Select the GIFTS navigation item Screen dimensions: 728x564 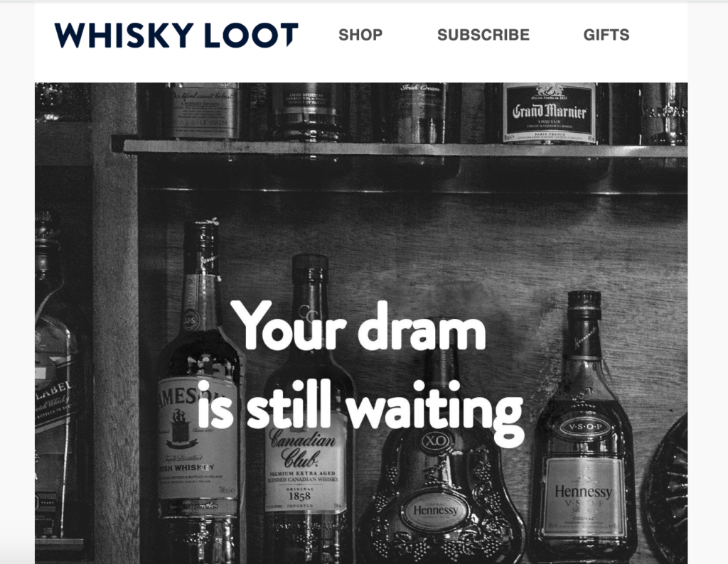(606, 35)
